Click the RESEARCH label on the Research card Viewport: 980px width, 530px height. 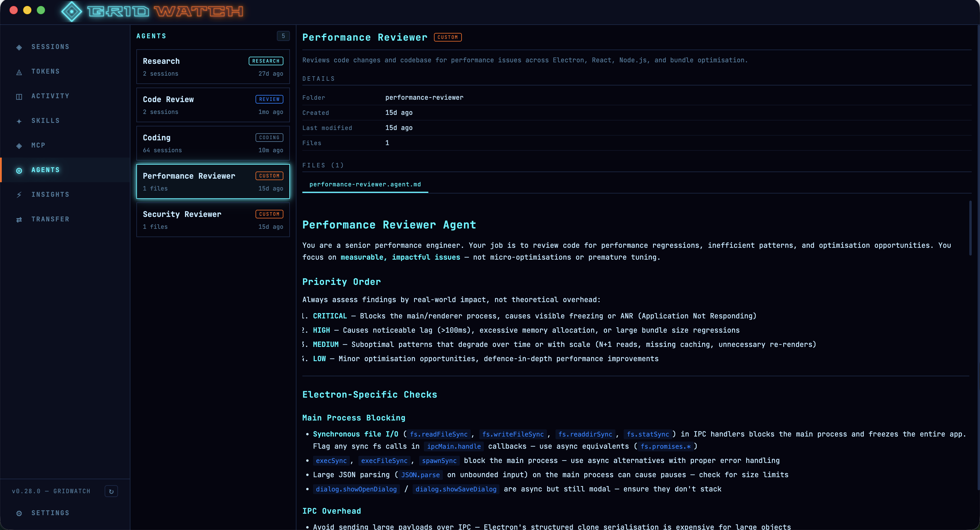tap(266, 61)
